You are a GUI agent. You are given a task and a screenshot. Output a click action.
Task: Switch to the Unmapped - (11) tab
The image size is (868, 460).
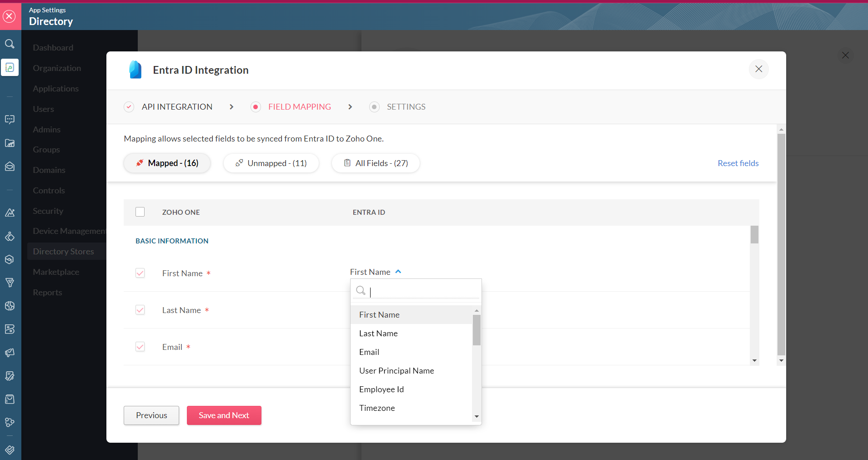tap(271, 163)
